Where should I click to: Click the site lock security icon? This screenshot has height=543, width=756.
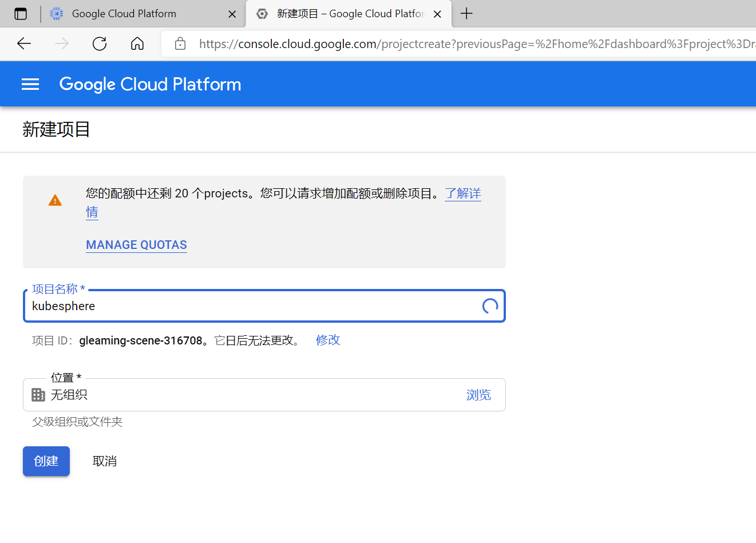180,43
